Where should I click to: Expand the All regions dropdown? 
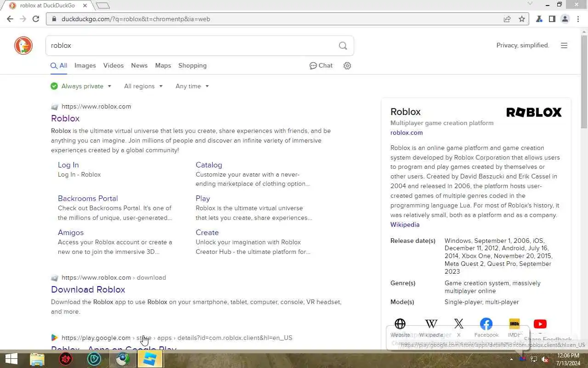tap(143, 86)
